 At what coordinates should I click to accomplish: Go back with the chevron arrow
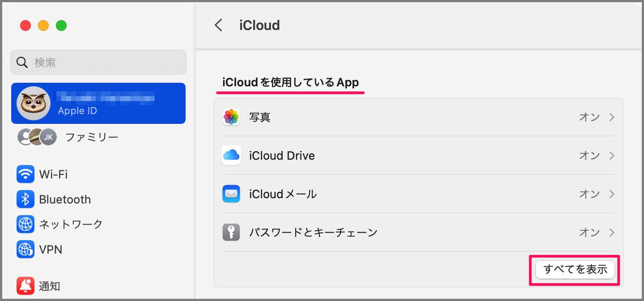(218, 25)
